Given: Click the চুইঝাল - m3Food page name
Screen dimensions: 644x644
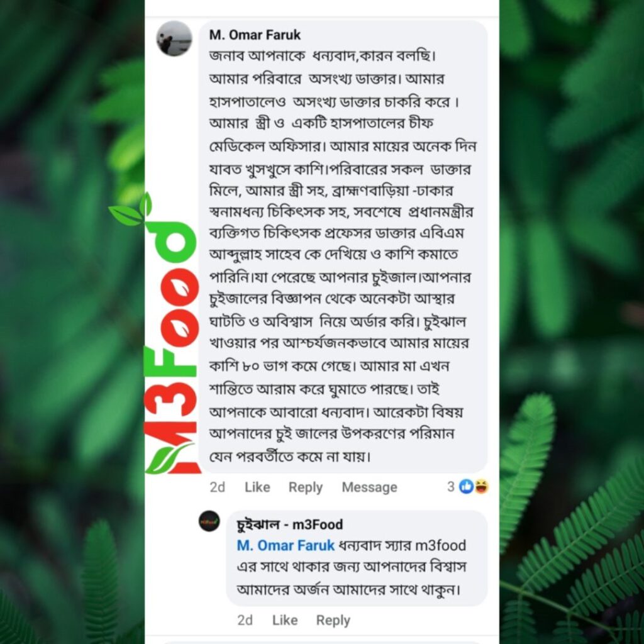Looking at the screenshot, I should (289, 525).
